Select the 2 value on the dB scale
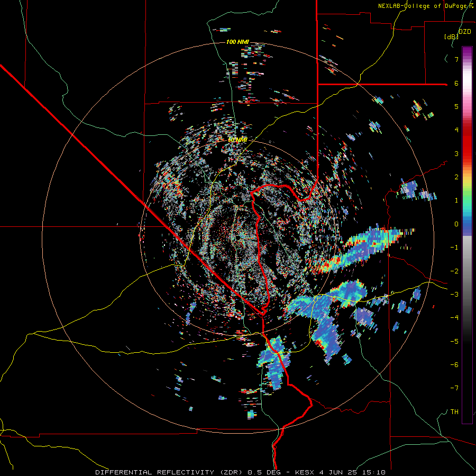This screenshot has width=476, height=476. pyautogui.click(x=456, y=177)
